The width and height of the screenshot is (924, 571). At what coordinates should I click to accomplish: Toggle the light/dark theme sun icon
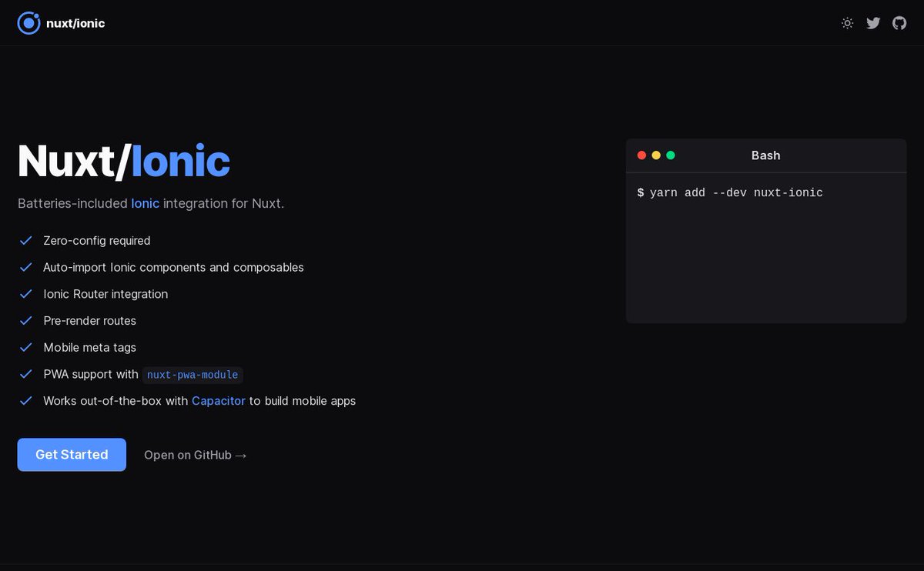coord(847,23)
